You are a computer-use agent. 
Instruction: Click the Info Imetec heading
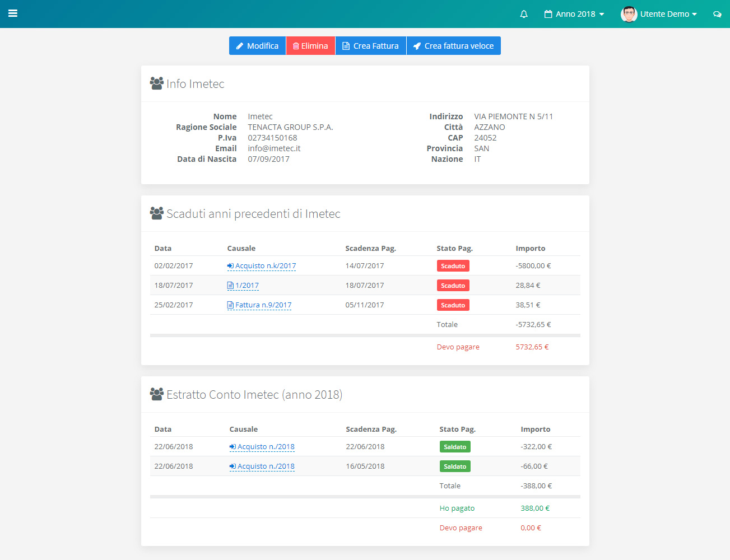(195, 84)
